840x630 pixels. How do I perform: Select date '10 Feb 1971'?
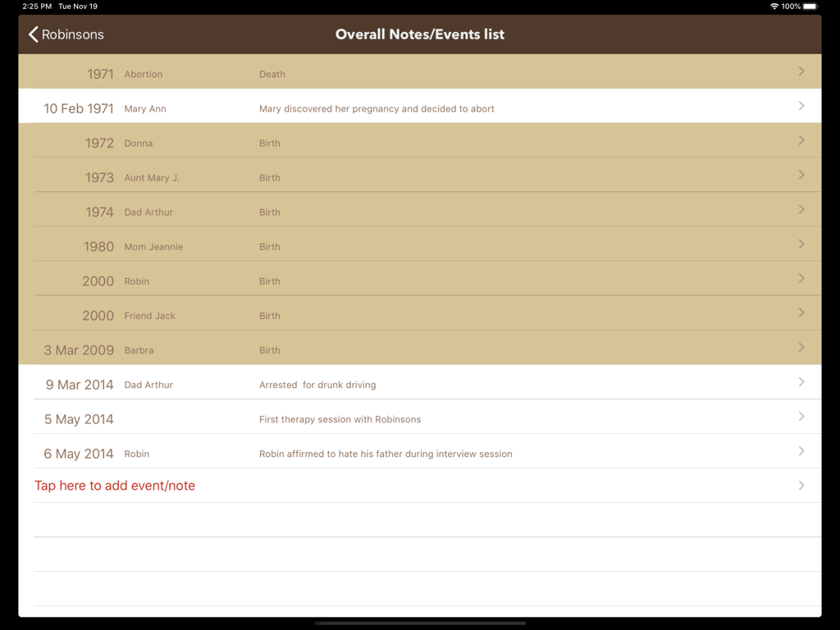[79, 109]
